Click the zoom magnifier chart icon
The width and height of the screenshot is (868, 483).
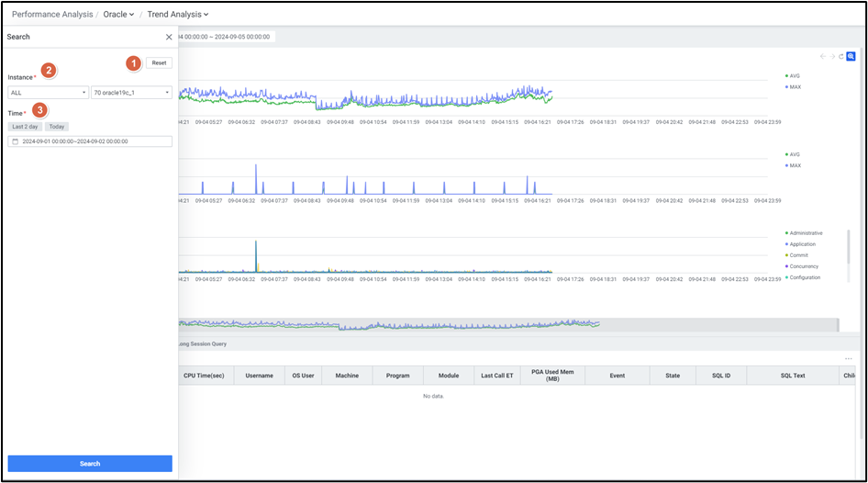851,56
